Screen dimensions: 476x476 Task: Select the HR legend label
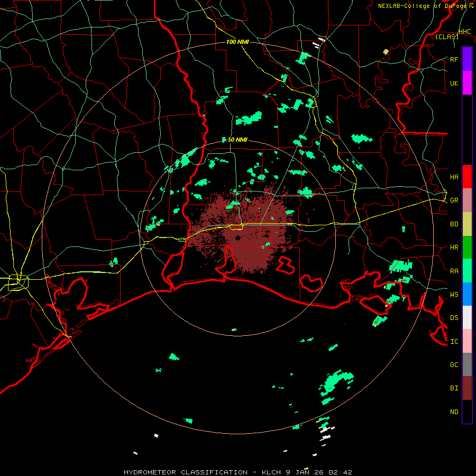pyautogui.click(x=454, y=248)
